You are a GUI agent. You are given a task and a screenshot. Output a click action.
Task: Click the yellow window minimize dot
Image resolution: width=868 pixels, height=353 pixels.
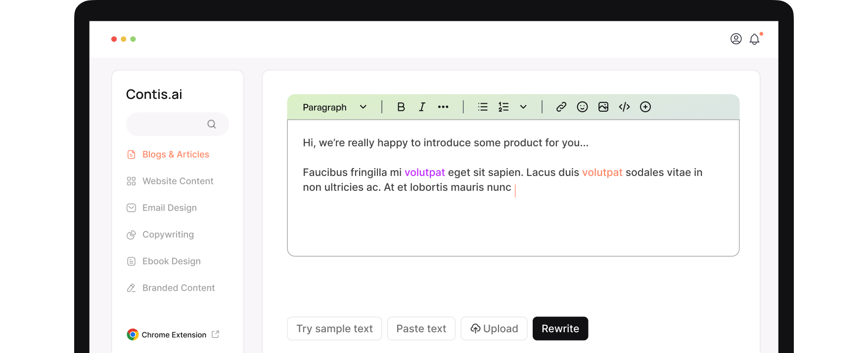click(124, 39)
